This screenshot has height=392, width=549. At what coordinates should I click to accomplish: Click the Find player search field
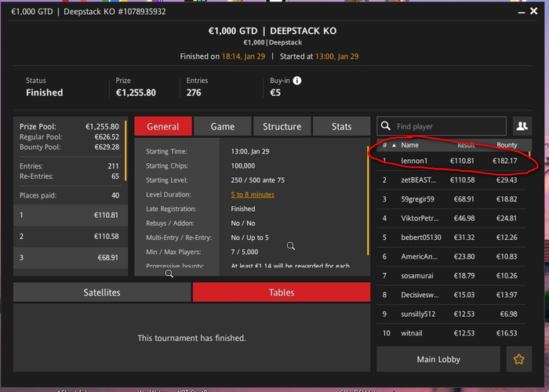point(442,126)
